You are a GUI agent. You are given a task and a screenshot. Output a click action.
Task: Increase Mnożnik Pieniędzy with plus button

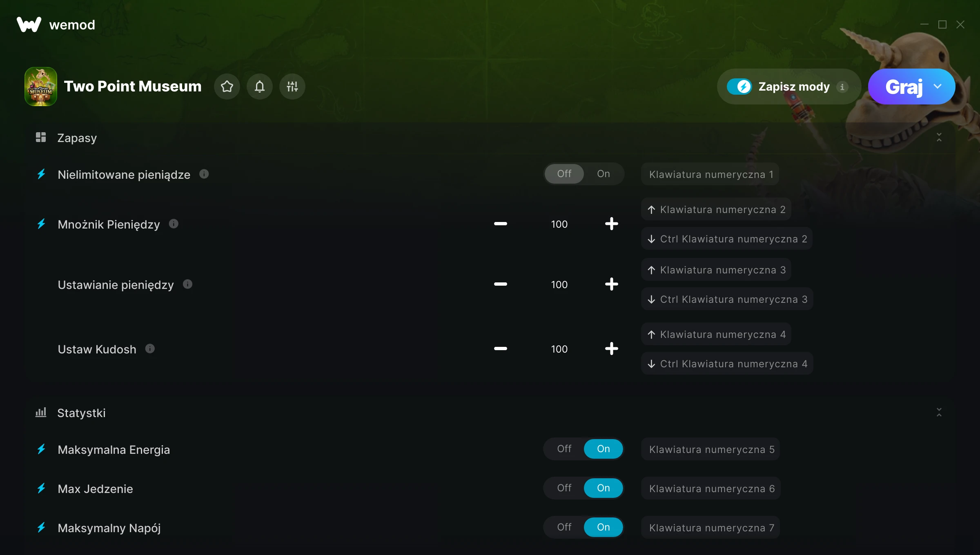click(x=611, y=224)
